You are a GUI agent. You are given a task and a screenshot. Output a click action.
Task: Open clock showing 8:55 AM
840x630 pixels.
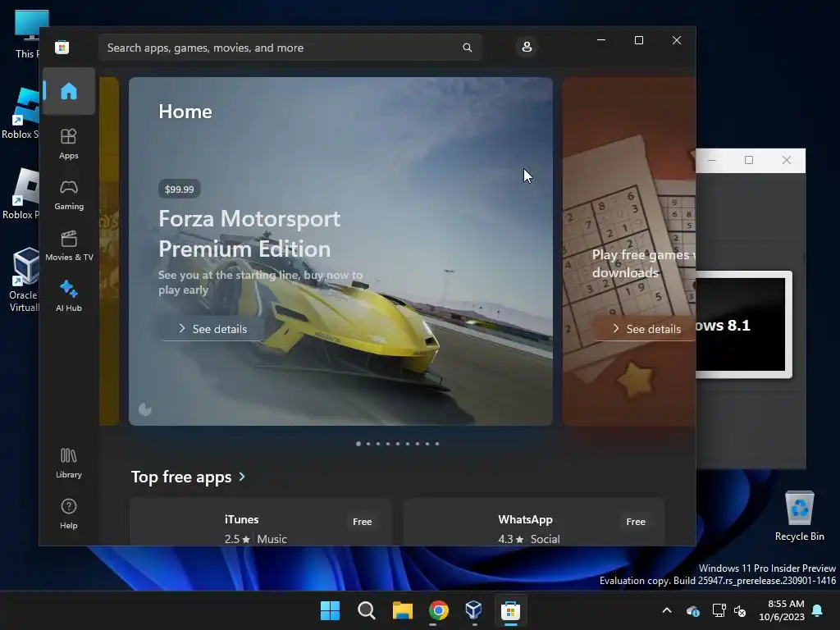tap(782, 610)
